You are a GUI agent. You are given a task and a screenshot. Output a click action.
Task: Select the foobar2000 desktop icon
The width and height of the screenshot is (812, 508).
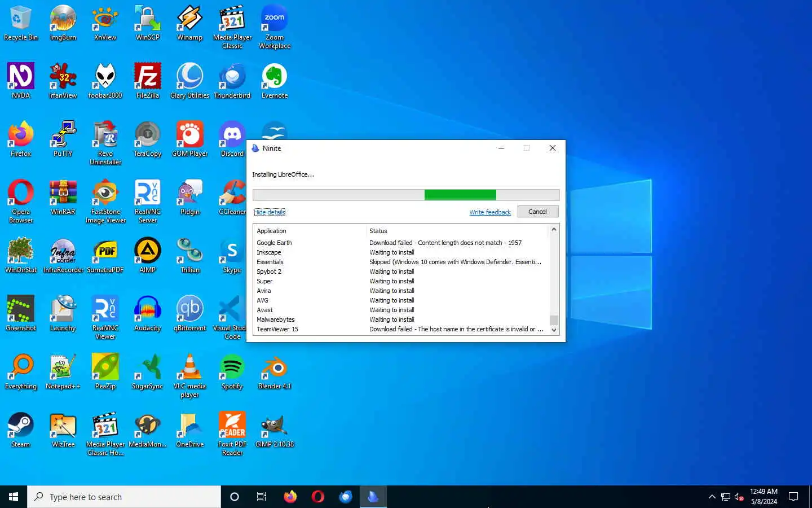[105, 81]
